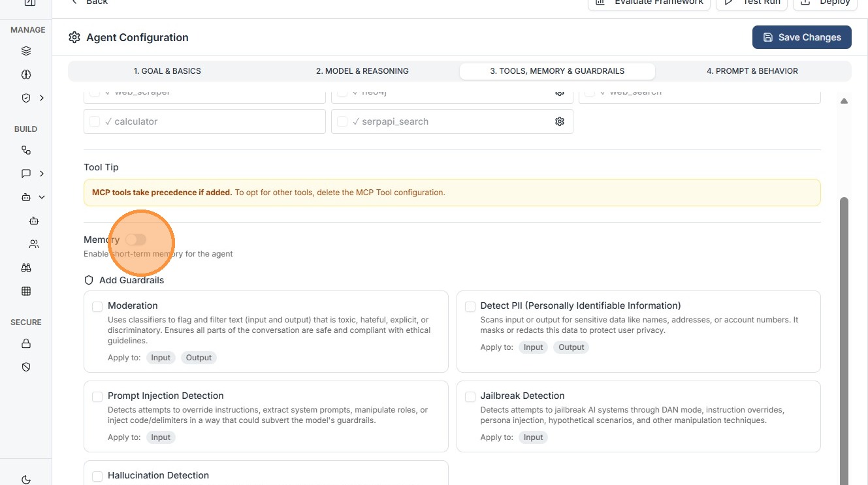Open the table grid icon in sidebar
The height and width of the screenshot is (485, 868).
(x=26, y=291)
